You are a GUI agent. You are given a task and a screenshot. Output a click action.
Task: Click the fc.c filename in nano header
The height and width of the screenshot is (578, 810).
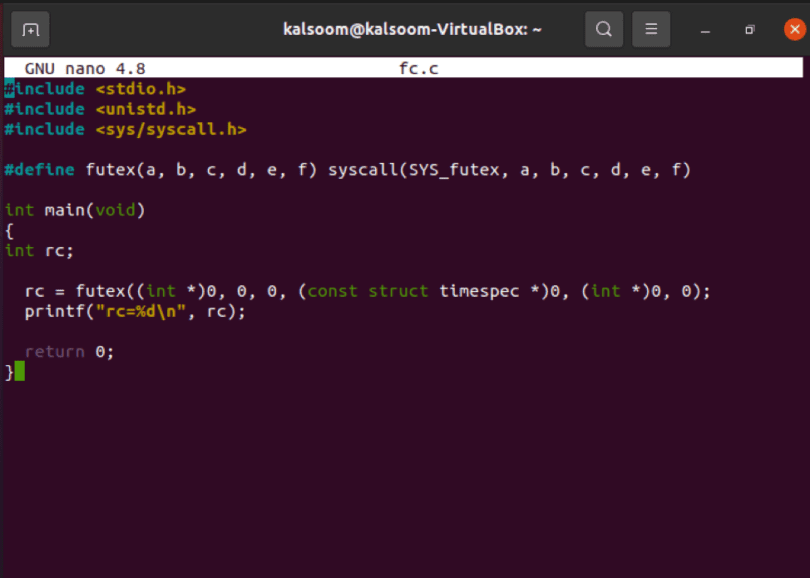point(418,69)
